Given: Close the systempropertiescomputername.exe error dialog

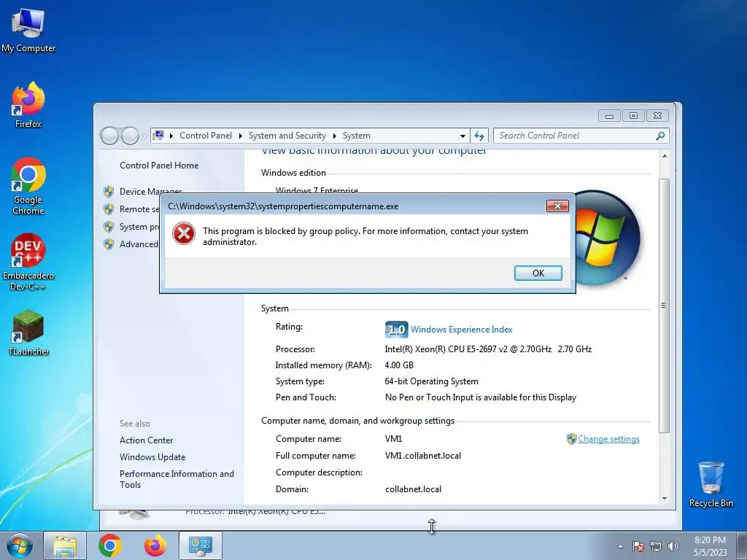Looking at the screenshot, I should (x=557, y=206).
